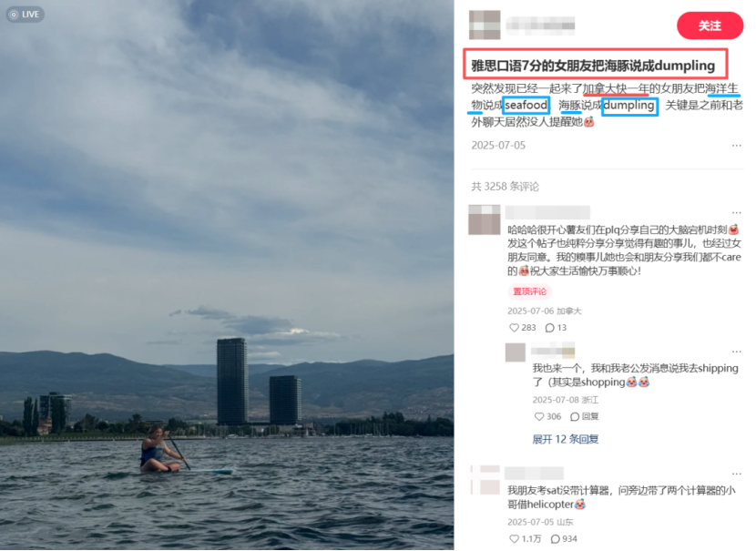
Task: Open the shipping commenter's avatar
Action: (x=515, y=352)
